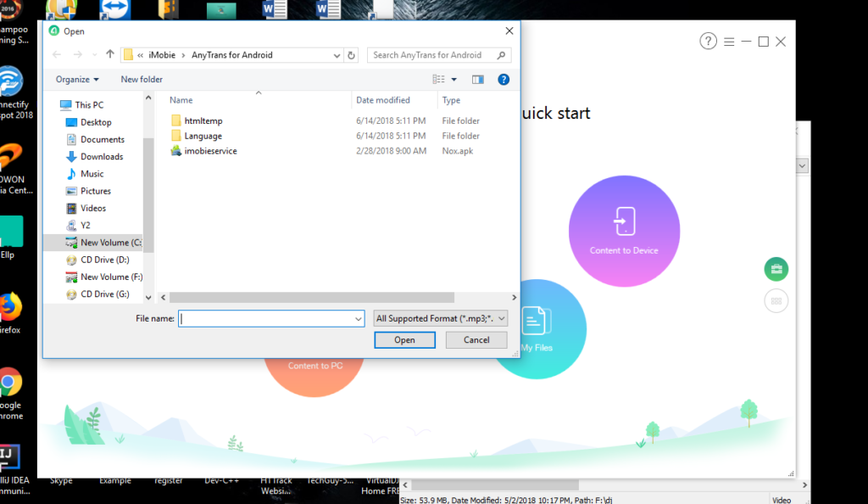Click the back navigation arrow
This screenshot has height=504, width=868.
[56, 53]
